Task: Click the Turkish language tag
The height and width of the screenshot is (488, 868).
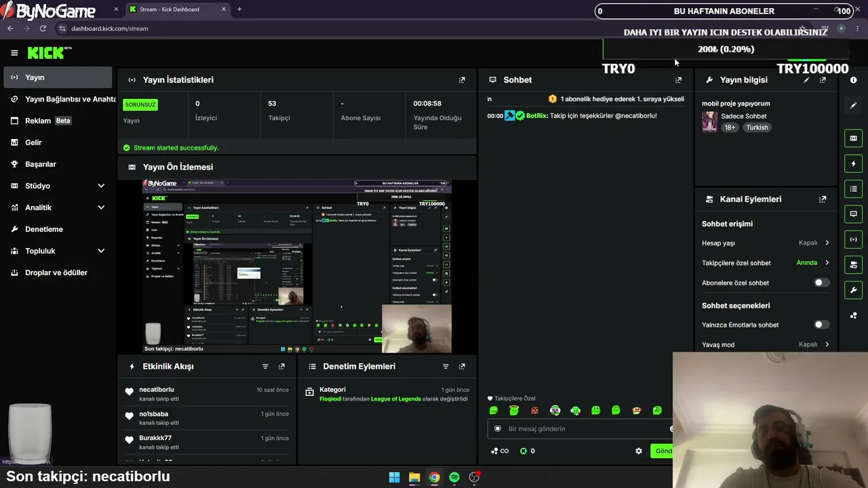Action: pos(757,127)
